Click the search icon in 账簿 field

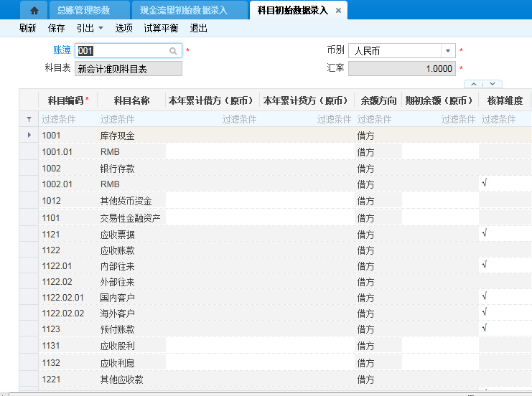173,51
